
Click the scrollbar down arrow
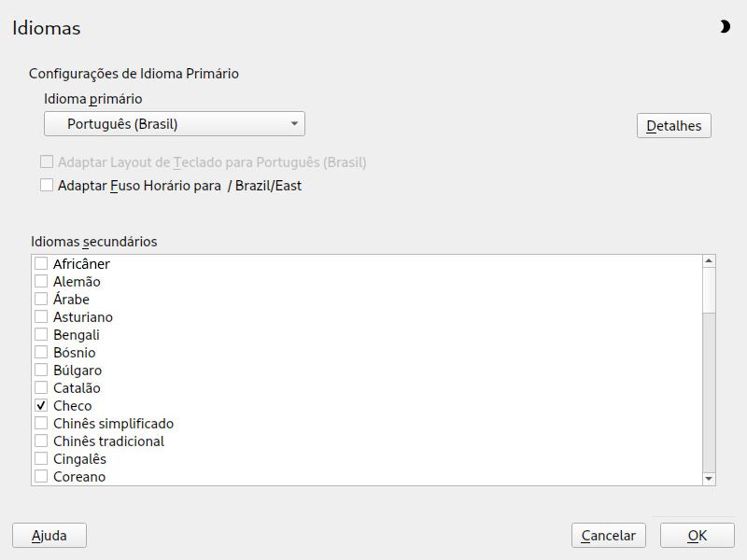pyautogui.click(x=709, y=479)
